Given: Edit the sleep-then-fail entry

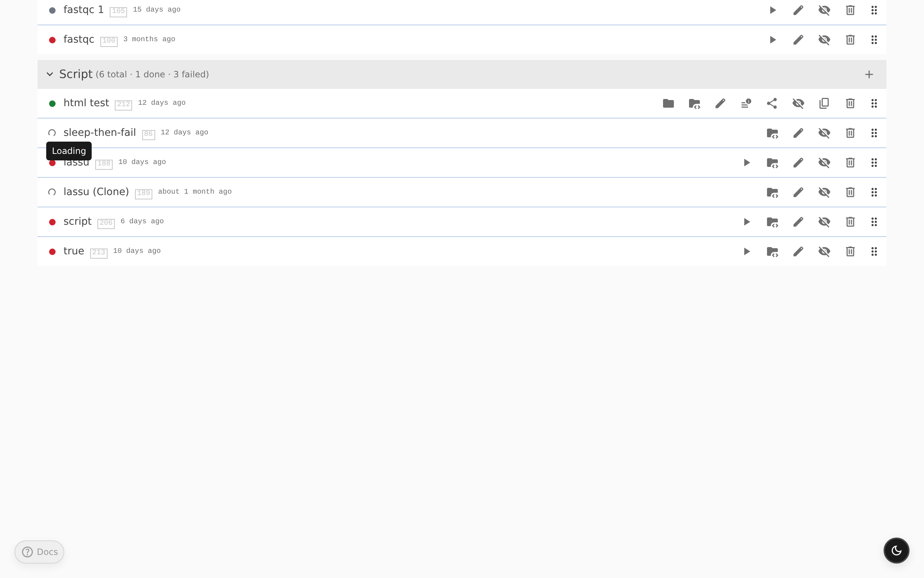Looking at the screenshot, I should 798,133.
